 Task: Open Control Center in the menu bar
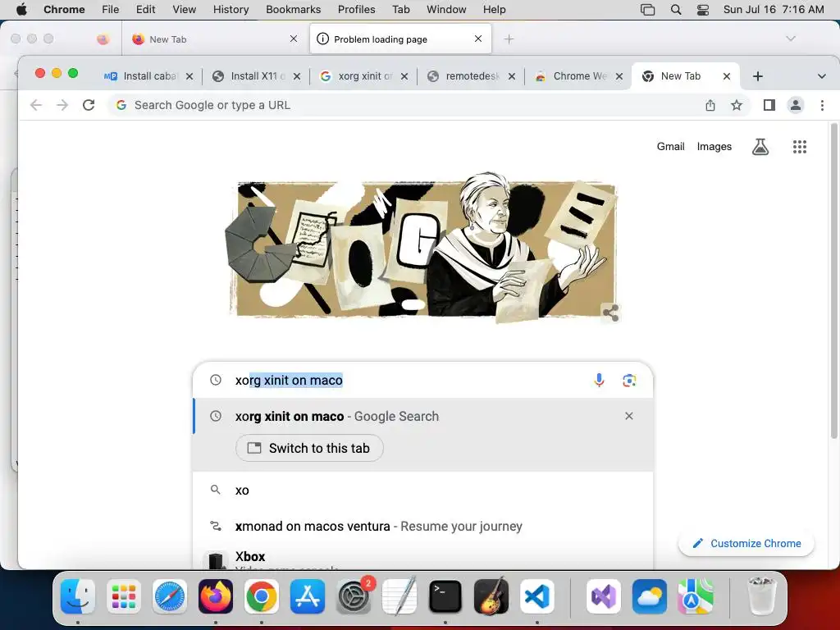703,10
